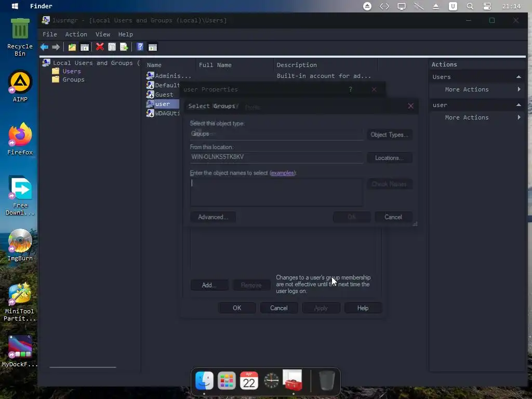Image resolution: width=532 pixels, height=399 pixels.
Task: Select the Default account row
Action: click(x=163, y=85)
